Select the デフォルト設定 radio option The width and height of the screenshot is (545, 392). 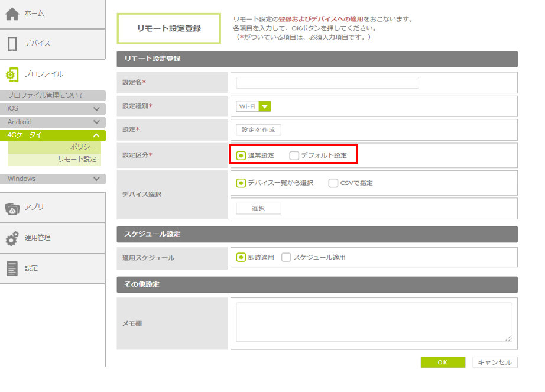pyautogui.click(x=294, y=155)
